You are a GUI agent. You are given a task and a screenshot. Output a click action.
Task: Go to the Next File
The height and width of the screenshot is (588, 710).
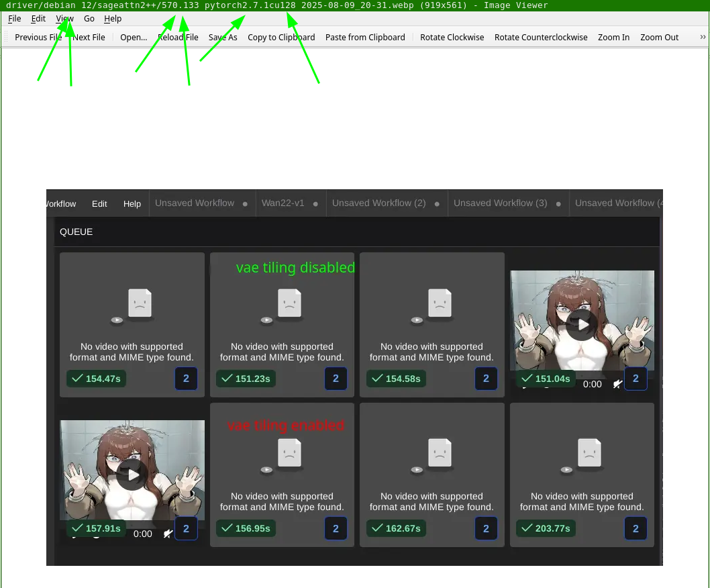(x=89, y=37)
